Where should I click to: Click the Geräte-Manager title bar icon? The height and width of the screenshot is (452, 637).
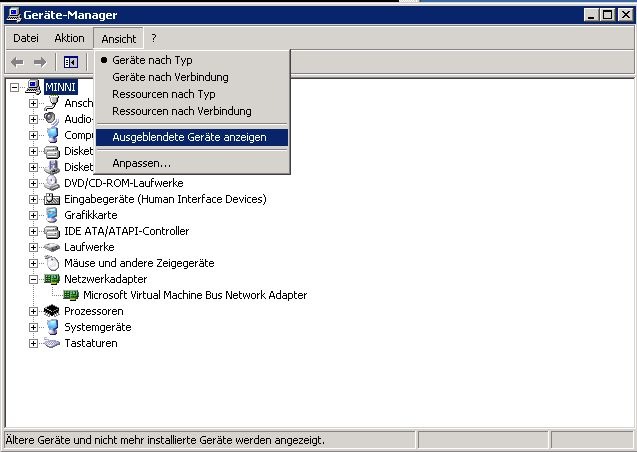pos(13,15)
